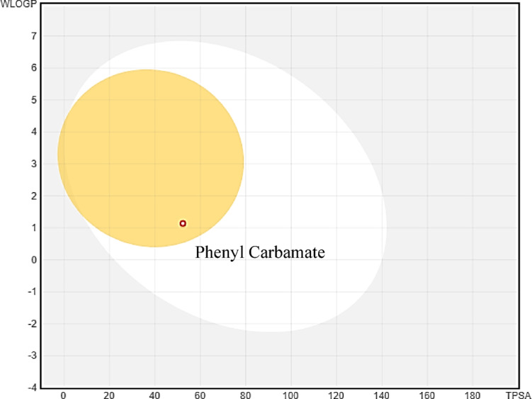Click the TPSA axis title
This screenshot has height=399, width=532.
(518, 395)
